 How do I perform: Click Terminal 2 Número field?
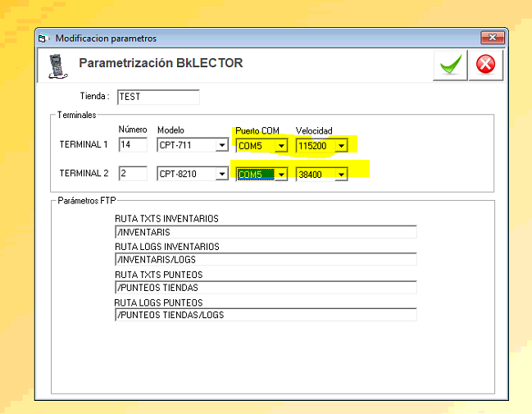tap(133, 174)
